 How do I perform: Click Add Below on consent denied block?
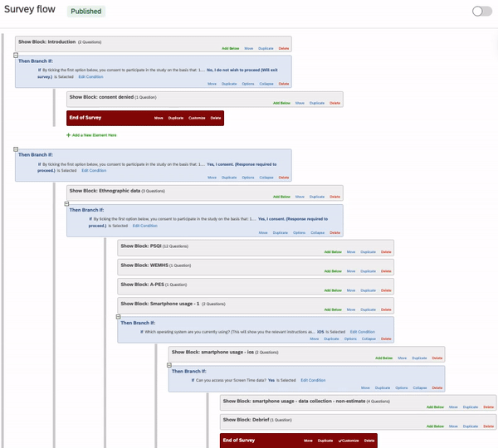pyautogui.click(x=281, y=103)
